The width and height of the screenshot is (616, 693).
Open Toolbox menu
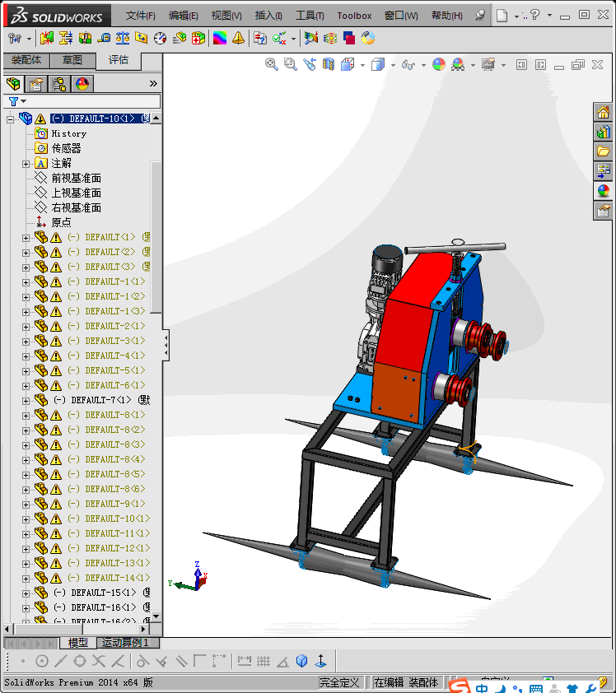[x=354, y=16]
